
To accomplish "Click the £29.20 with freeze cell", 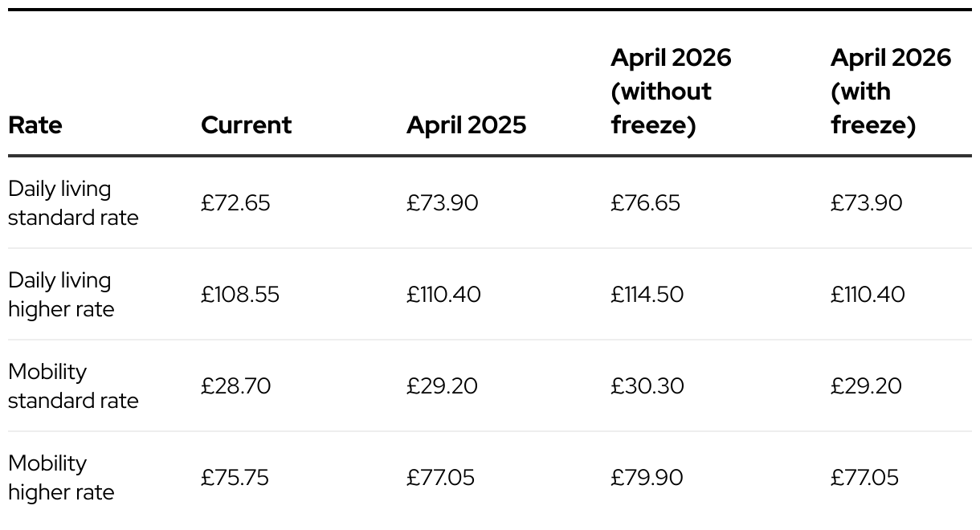I will coord(866,386).
